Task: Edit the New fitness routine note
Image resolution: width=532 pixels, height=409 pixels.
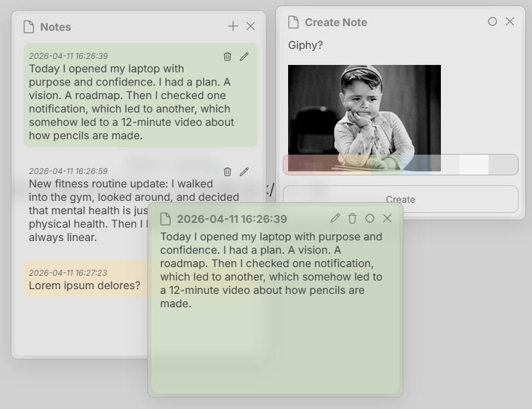Action: [x=245, y=172]
